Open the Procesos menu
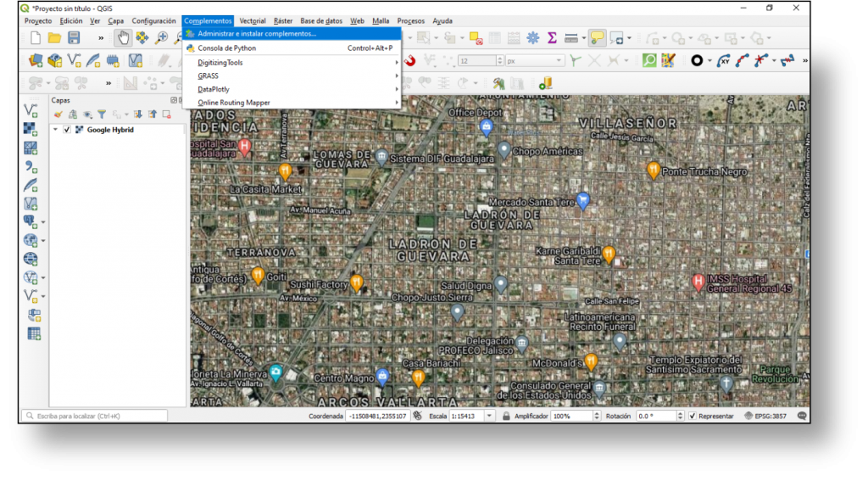Screen dimensions: 868x481 click(411, 21)
